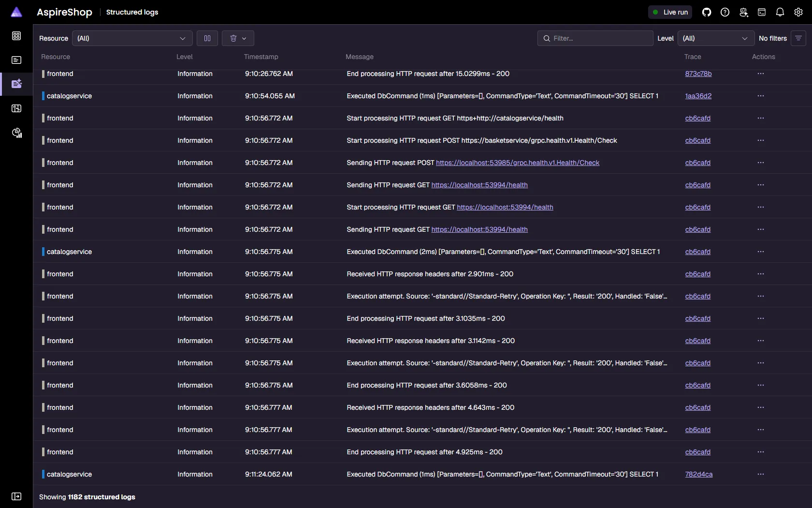
Task: Select timestamp 9:11:24.062 AM
Action: click(269, 474)
